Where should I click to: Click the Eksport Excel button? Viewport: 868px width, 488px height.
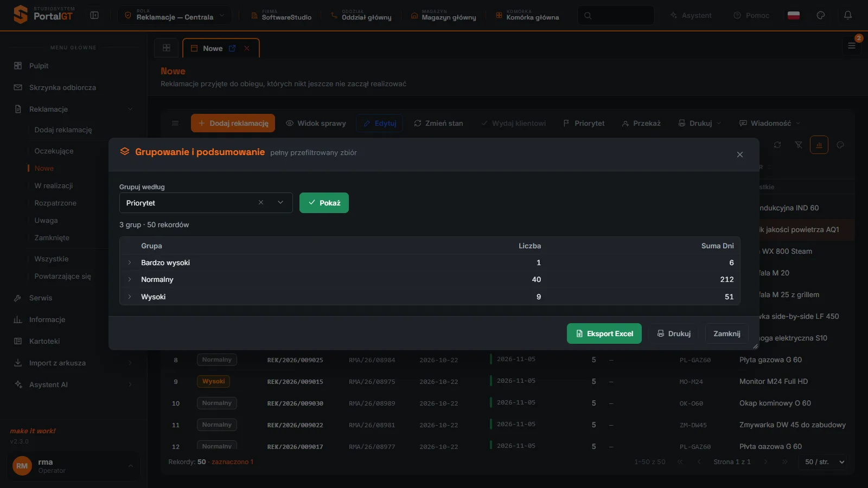pos(604,333)
